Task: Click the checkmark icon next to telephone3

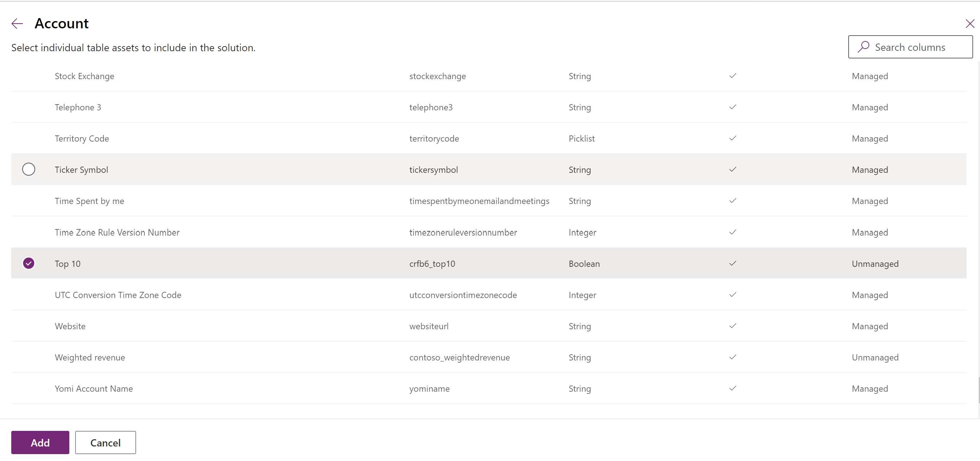Action: pos(732,107)
